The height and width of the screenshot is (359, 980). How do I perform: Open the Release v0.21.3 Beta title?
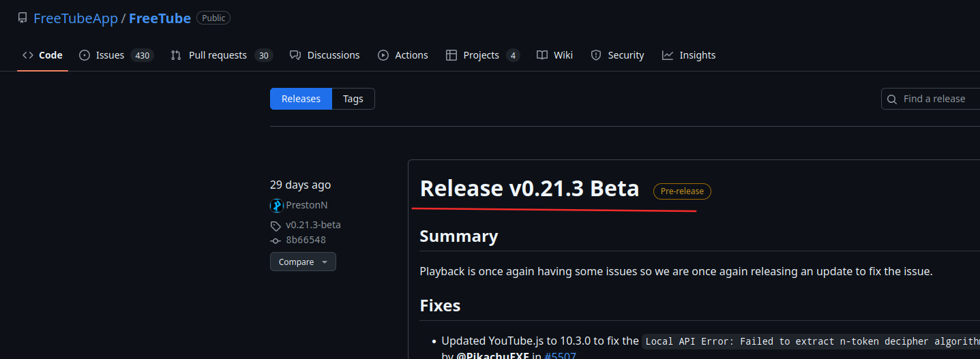[x=530, y=188]
